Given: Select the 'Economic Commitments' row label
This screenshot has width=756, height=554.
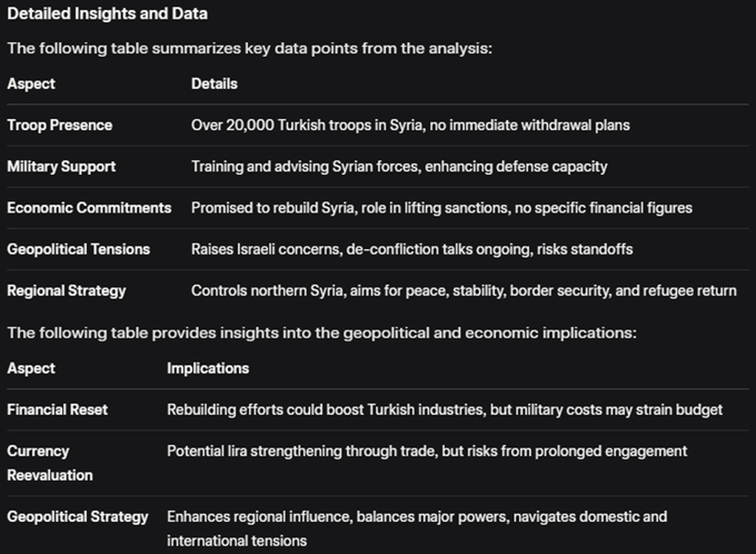Looking at the screenshot, I should coord(89,208).
